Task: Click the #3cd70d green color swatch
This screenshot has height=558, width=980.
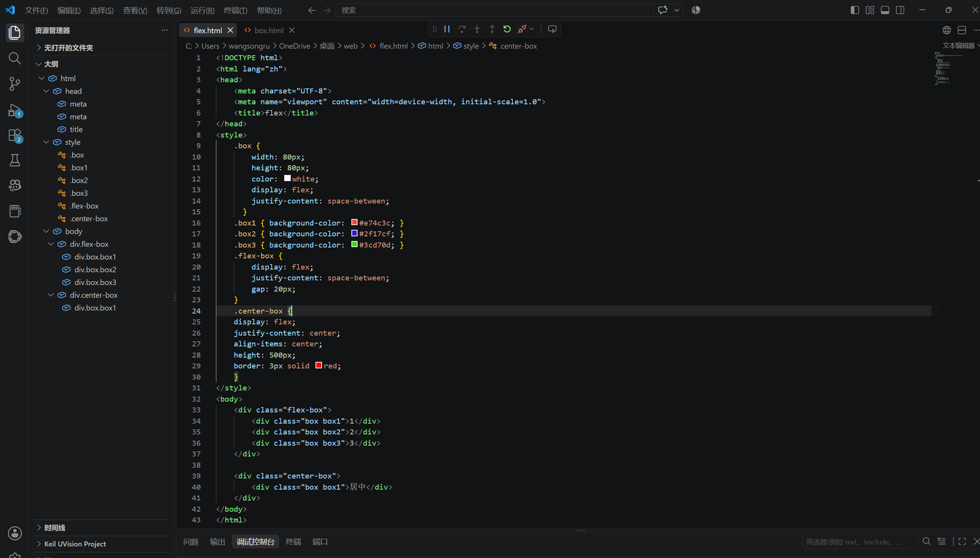Action: click(354, 244)
